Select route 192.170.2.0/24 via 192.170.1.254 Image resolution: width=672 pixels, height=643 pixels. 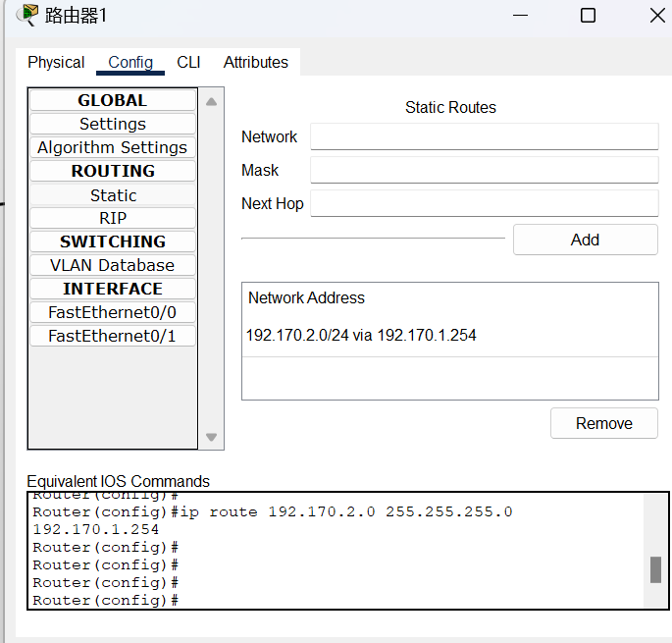point(361,336)
